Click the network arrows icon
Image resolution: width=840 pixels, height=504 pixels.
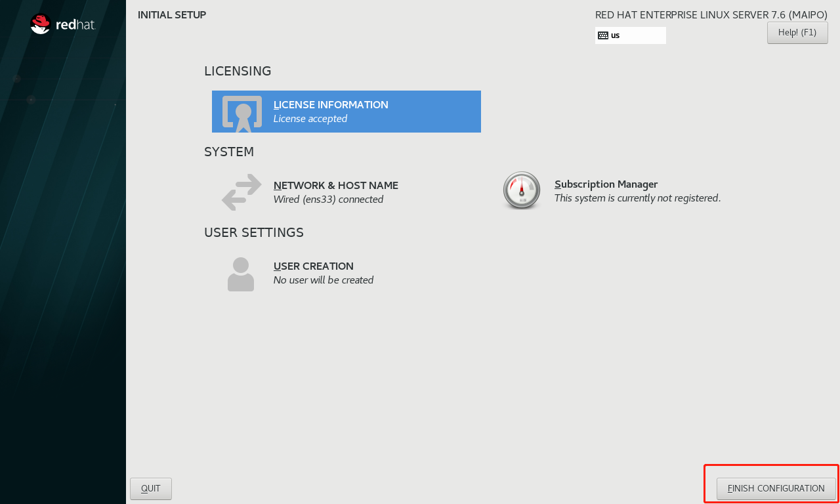point(241,192)
